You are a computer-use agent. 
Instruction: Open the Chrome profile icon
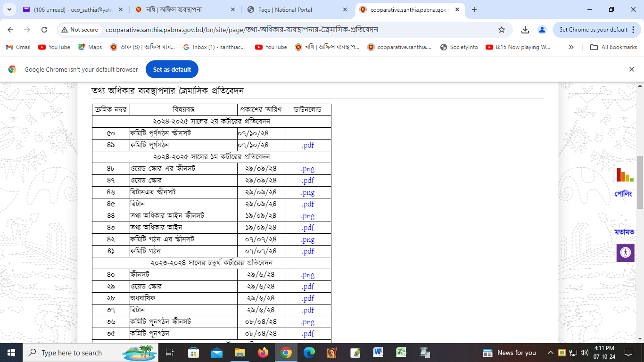(542, 30)
